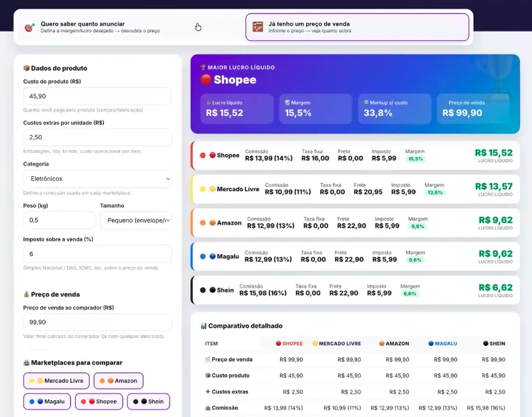Image resolution: width=532 pixels, height=417 pixels.
Task: Click the money bag icon beside Preço de venda
Action: 26,294
